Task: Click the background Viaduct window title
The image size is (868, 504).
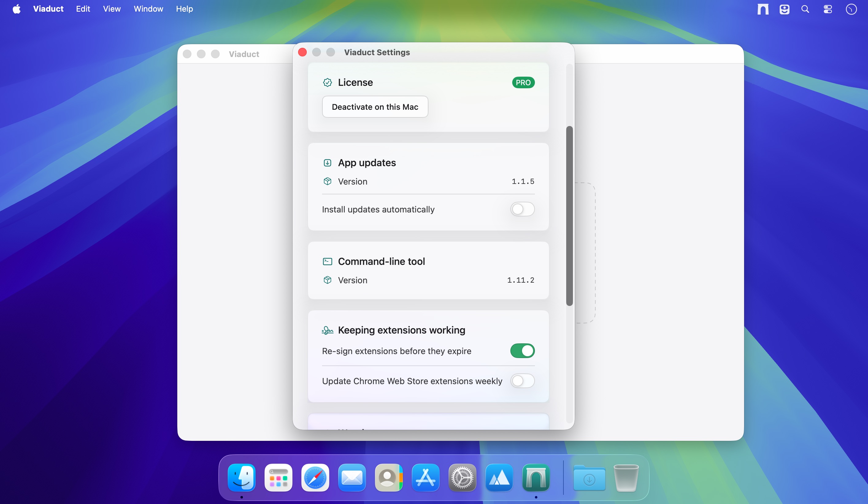Action: point(244,54)
